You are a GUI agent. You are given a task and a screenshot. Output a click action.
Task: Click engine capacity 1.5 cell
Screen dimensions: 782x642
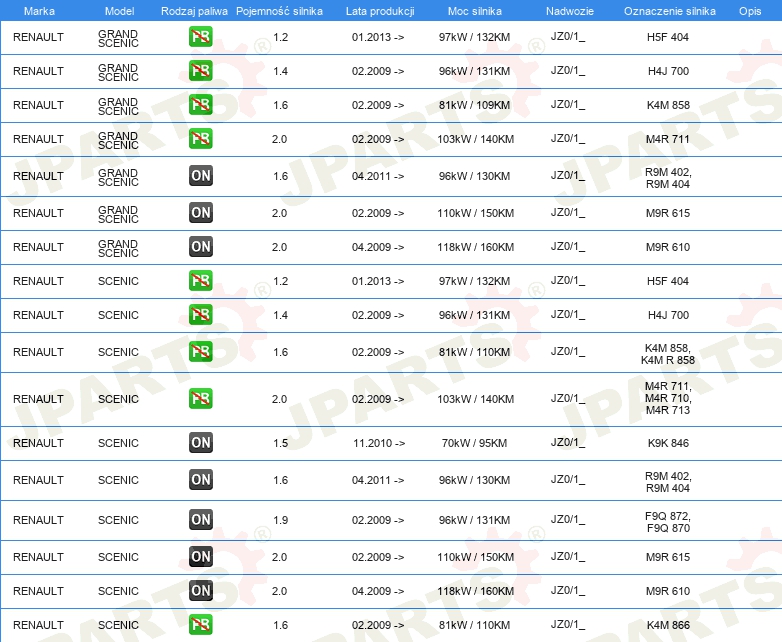(x=280, y=443)
